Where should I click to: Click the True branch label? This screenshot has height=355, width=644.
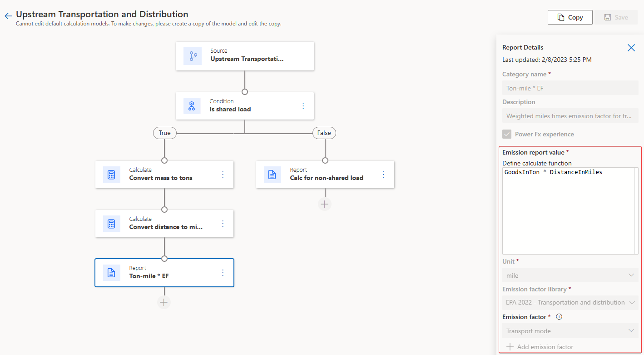coord(164,133)
